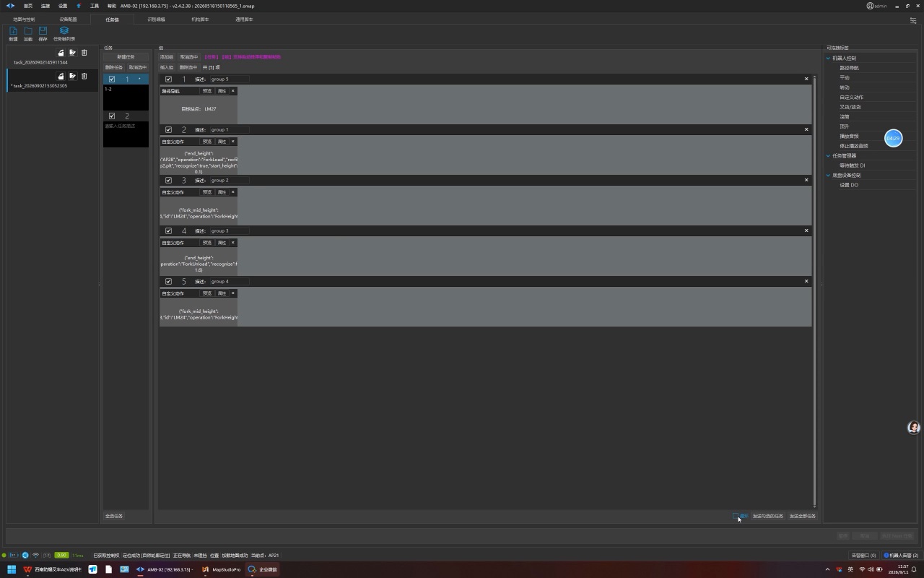This screenshot has height=578, width=924.
Task: Open the 任务链列表 task chain list icon
Action: [64, 31]
